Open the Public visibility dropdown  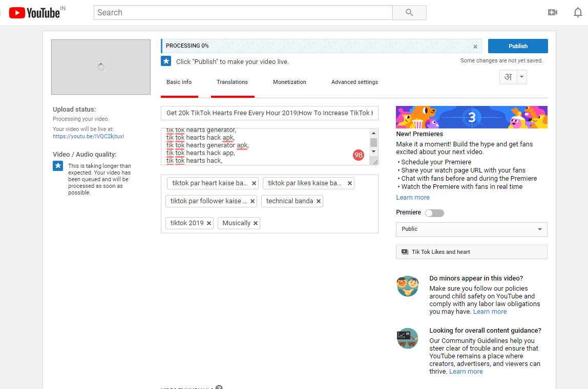472,229
